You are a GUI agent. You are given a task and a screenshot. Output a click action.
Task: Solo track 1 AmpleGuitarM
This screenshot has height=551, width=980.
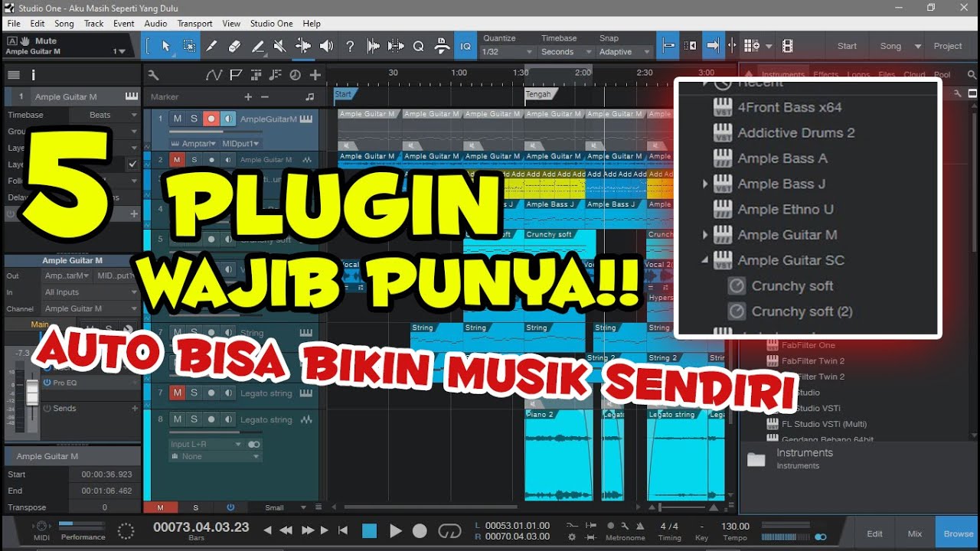point(194,119)
